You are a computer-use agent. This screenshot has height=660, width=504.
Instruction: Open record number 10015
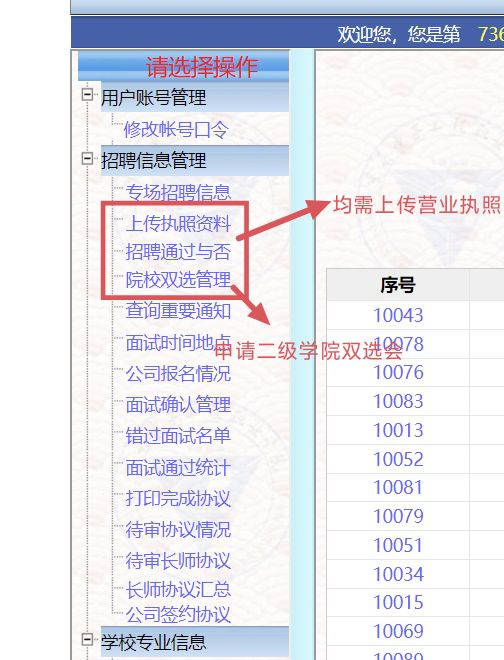(398, 602)
